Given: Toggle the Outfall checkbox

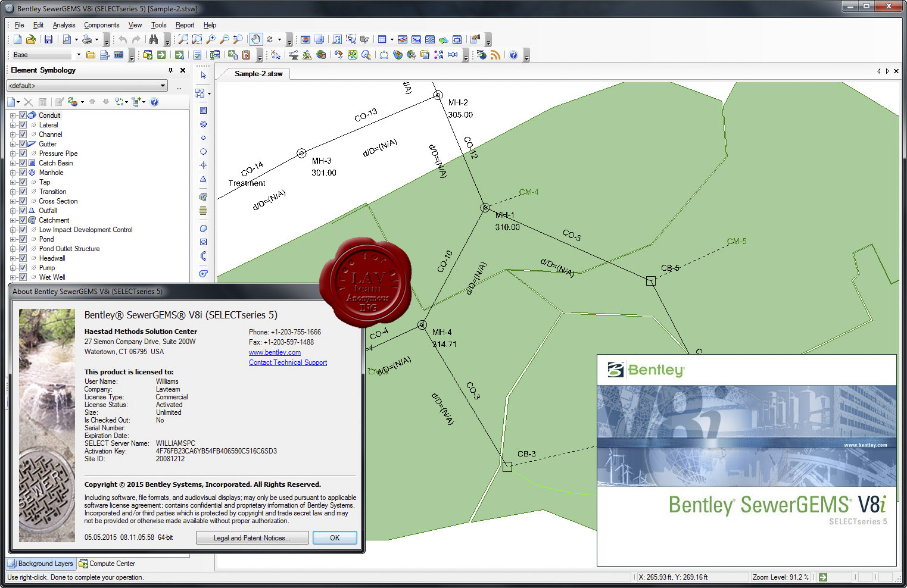Looking at the screenshot, I should click(x=23, y=211).
